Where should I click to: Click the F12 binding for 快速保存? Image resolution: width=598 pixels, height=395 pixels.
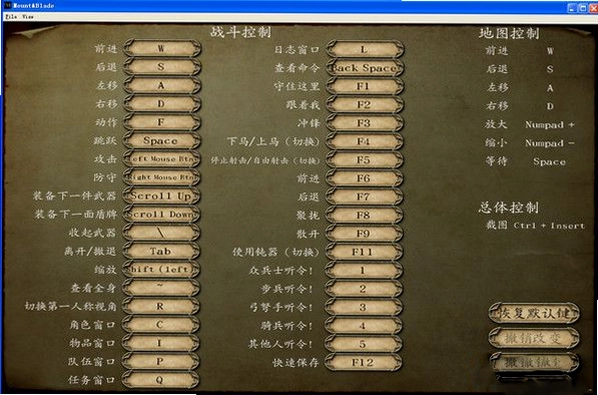click(x=363, y=362)
